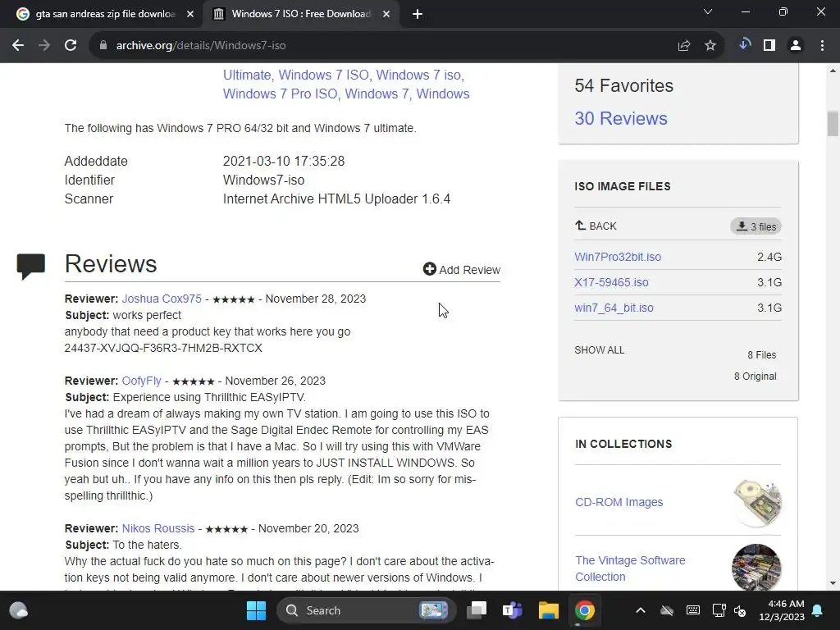Image resolution: width=840 pixels, height=630 pixels.
Task: Close the Windows 7 ISO tab
Action: click(386, 15)
